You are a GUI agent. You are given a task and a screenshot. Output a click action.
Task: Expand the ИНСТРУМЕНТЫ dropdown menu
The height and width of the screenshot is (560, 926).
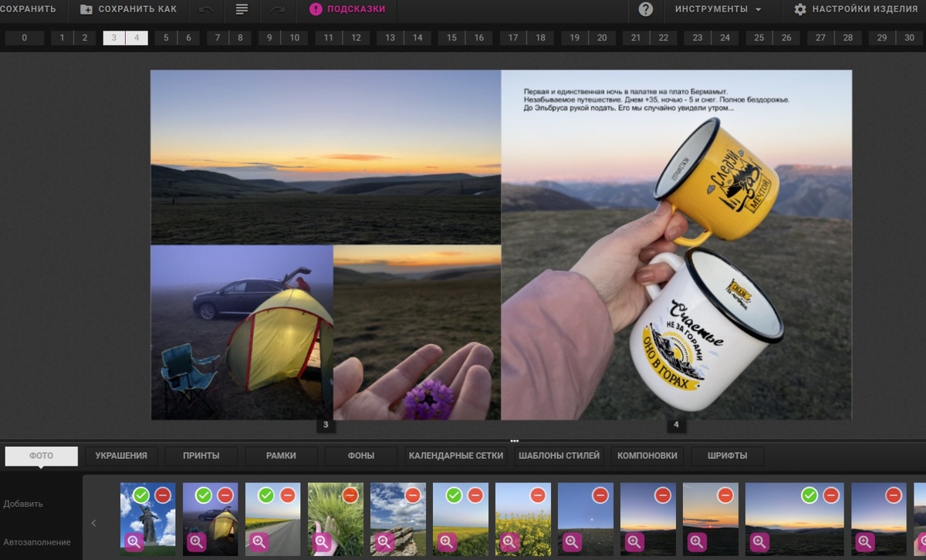(718, 9)
